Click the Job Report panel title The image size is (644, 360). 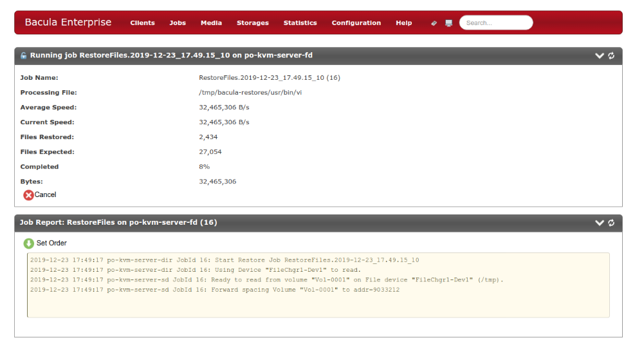tap(118, 222)
